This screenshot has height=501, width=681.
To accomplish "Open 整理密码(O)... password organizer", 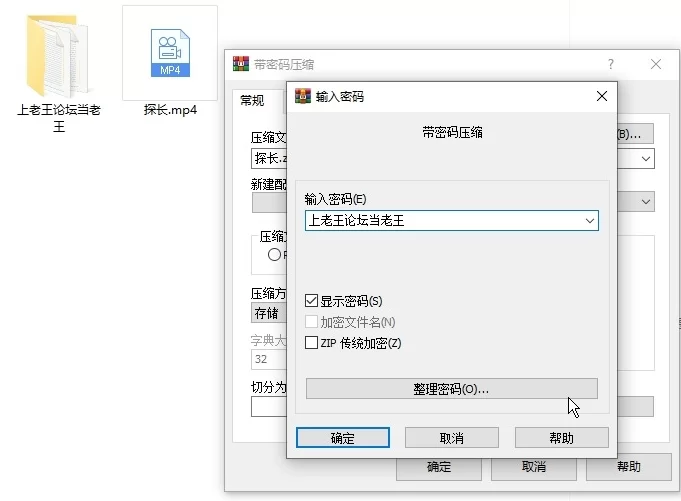I will (x=452, y=389).
